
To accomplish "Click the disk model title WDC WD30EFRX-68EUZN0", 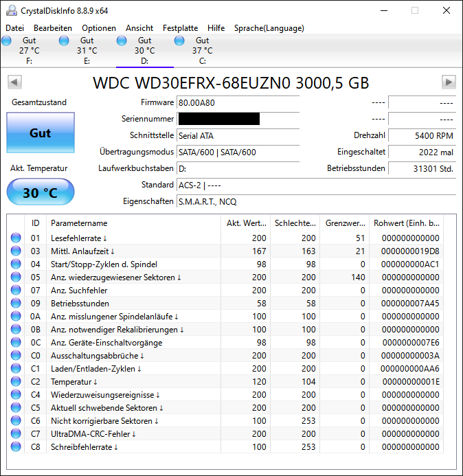I will pos(231,83).
